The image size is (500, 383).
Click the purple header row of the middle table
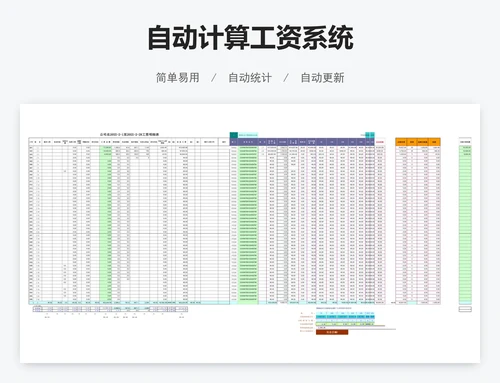302,142
